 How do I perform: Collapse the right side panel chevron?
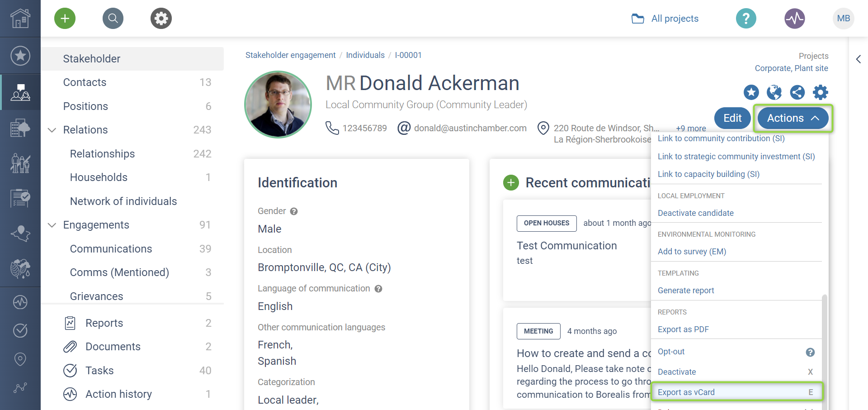click(x=858, y=59)
